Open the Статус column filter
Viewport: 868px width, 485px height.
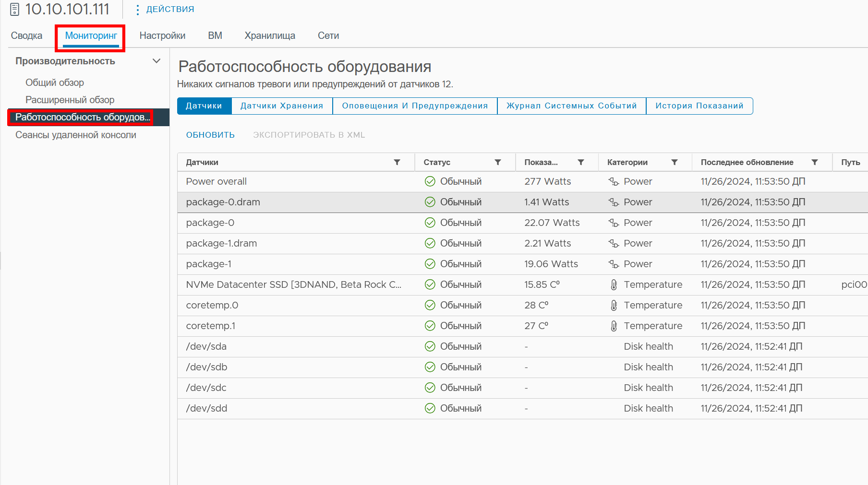(x=498, y=162)
